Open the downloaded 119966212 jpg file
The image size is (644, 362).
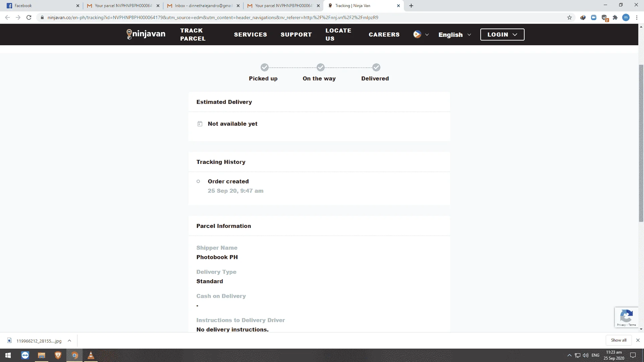coord(35,341)
